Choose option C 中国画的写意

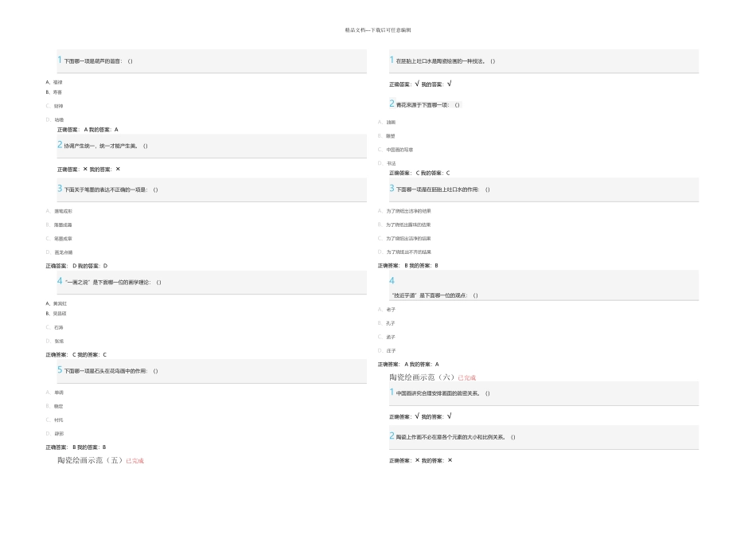click(x=399, y=150)
